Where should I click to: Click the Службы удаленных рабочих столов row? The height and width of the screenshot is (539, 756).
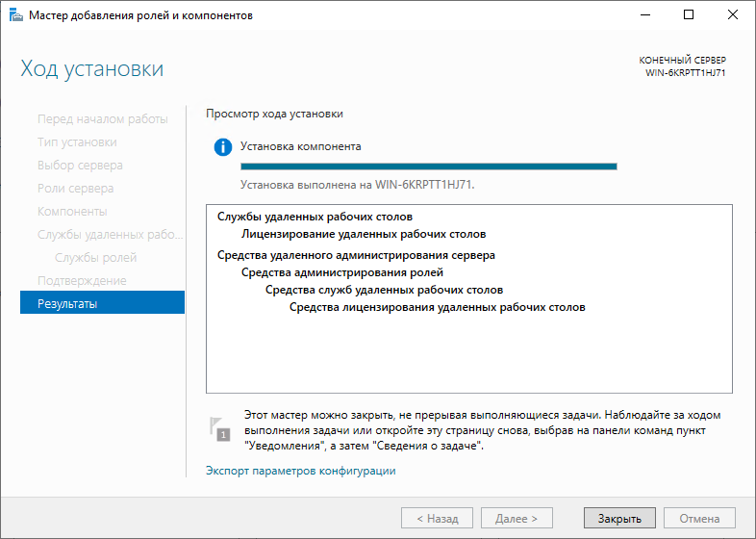[x=315, y=217]
